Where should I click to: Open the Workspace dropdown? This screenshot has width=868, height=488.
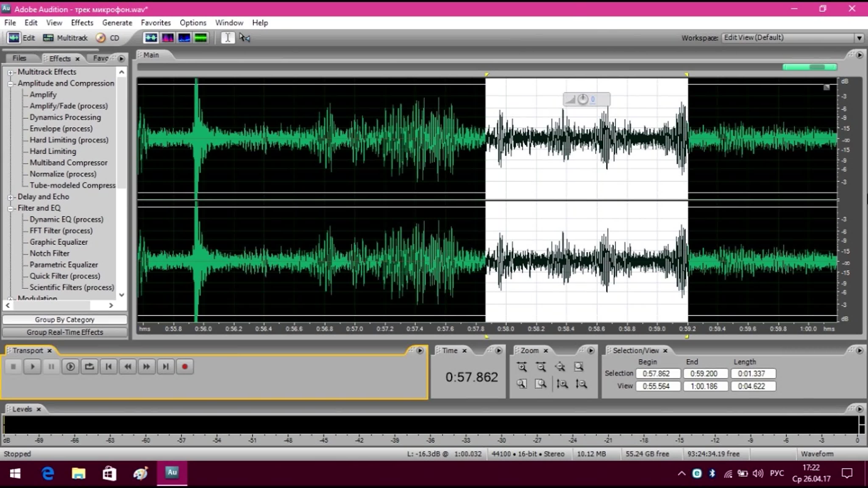(859, 38)
